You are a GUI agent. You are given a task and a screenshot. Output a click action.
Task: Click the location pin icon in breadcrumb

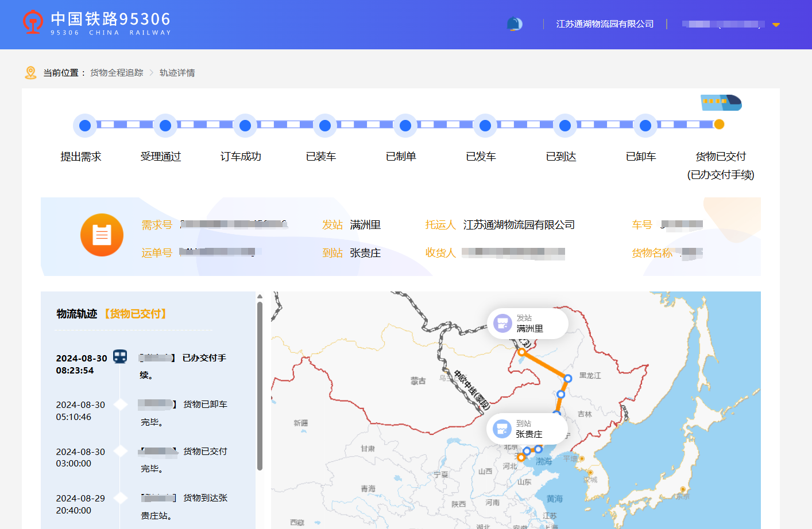coord(31,73)
